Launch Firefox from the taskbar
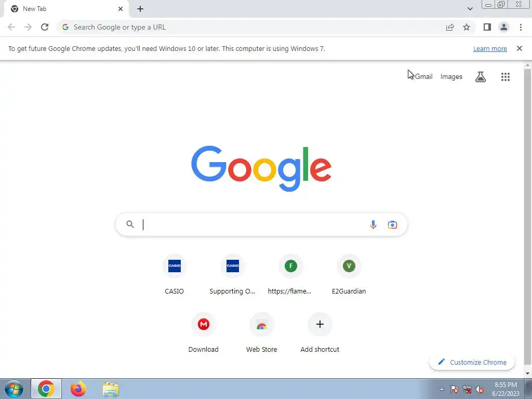This screenshot has width=532, height=399. 78,389
